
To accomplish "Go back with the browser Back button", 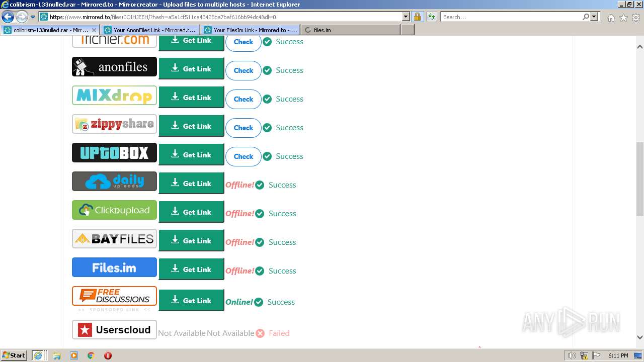I will pyautogui.click(x=8, y=17).
